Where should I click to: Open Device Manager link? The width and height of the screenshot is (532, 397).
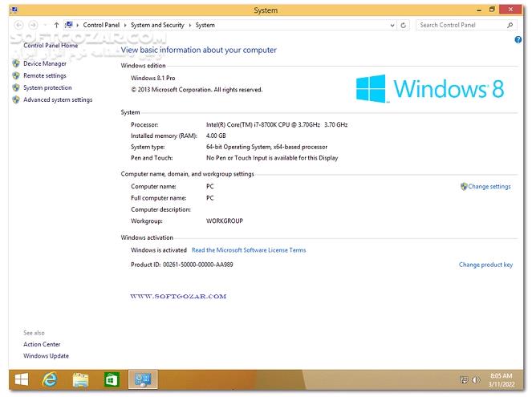pos(45,63)
